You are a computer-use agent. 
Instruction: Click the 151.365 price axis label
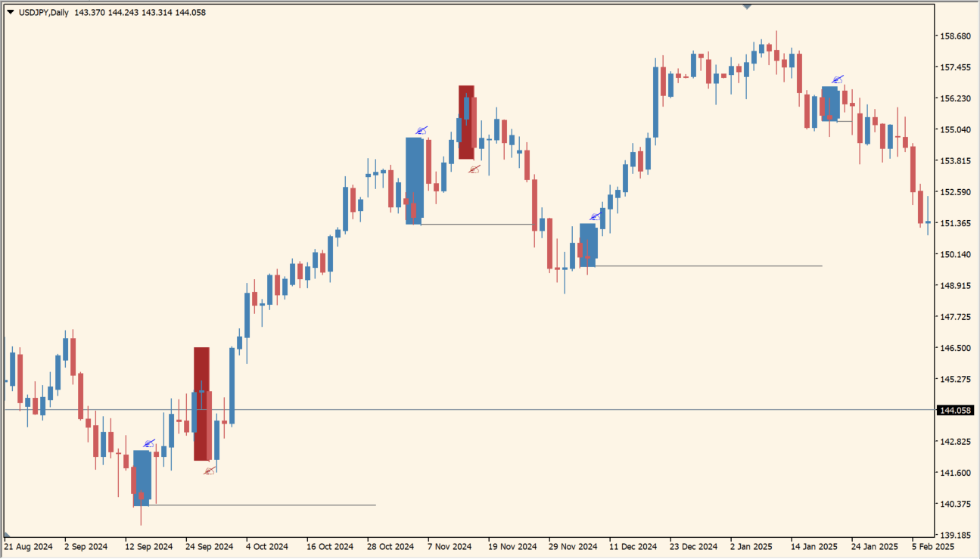click(x=955, y=223)
